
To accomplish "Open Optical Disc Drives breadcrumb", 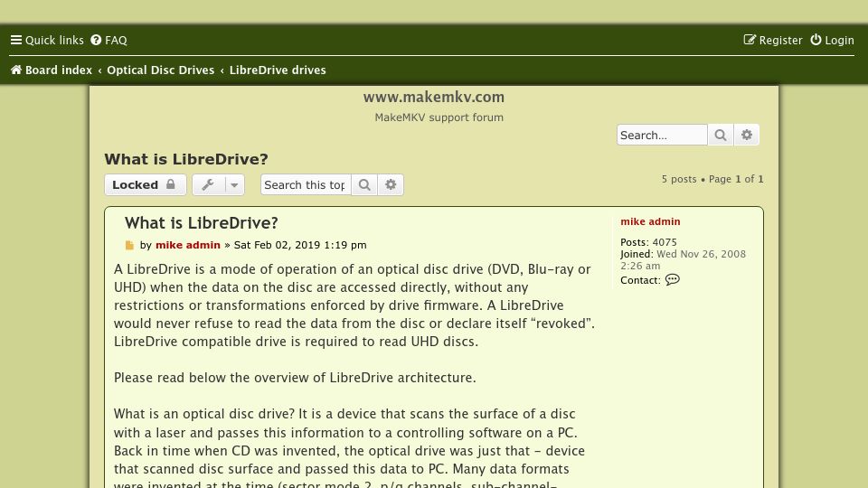I will [161, 70].
